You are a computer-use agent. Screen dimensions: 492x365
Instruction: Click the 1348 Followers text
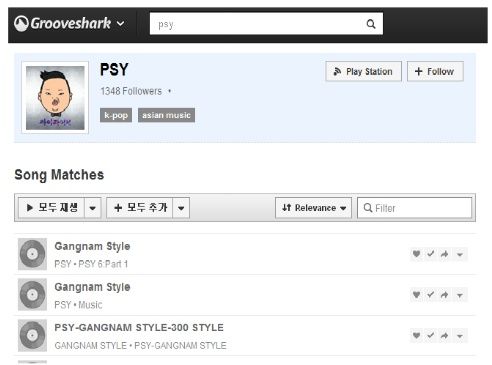pyautogui.click(x=131, y=91)
